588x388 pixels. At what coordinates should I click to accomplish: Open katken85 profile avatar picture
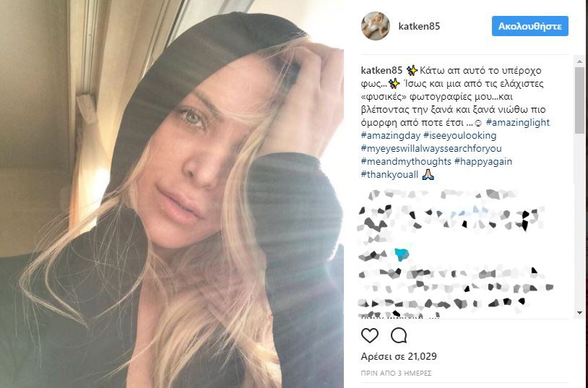376,26
